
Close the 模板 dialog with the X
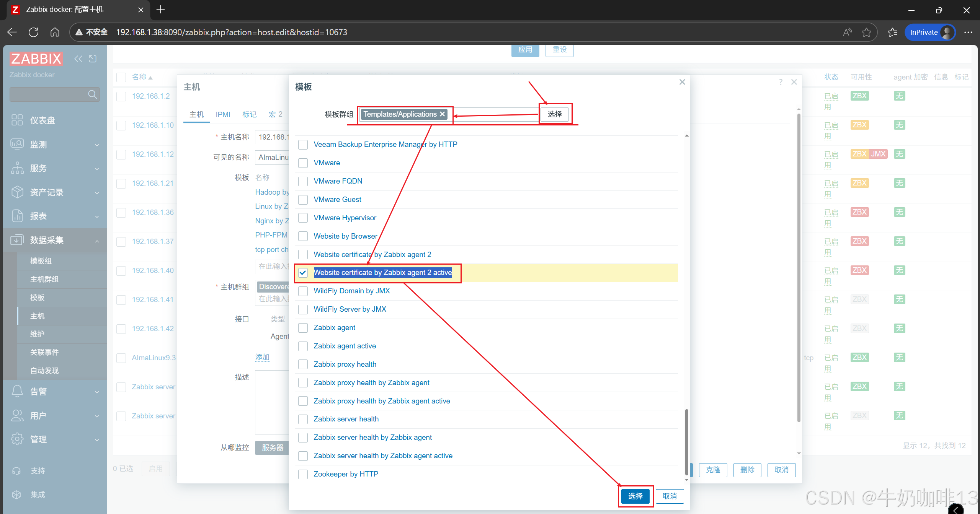[682, 82]
